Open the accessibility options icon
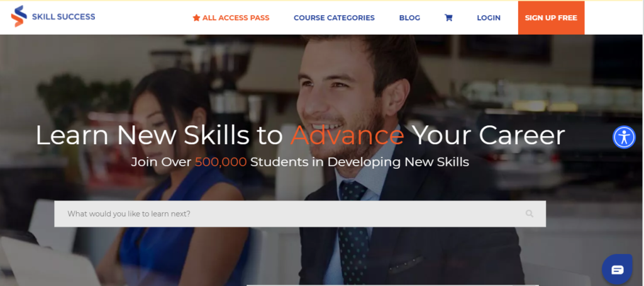Screen dimensions: 644x286 [624, 137]
